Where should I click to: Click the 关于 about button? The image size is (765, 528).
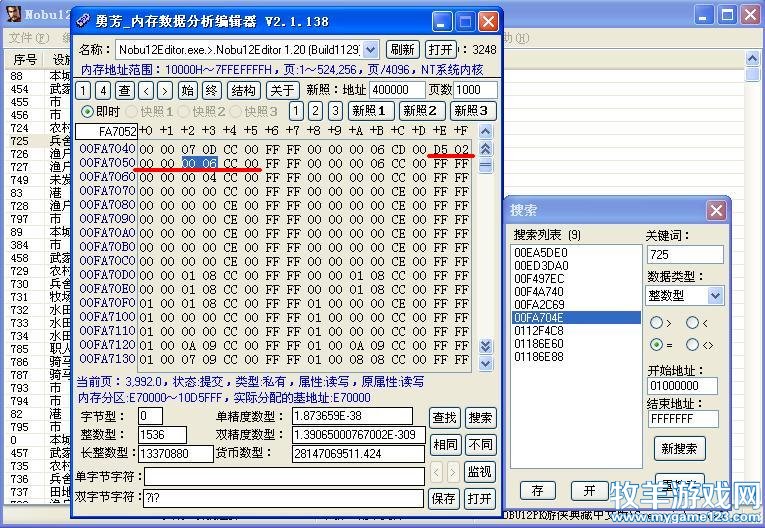click(x=282, y=90)
